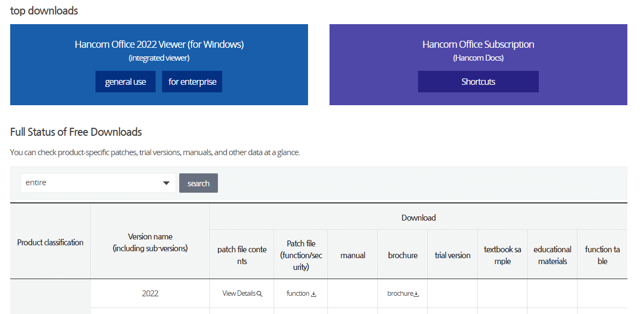This screenshot has width=644, height=314.
Task: Download the 2022 function patch file
Action: coord(301,294)
